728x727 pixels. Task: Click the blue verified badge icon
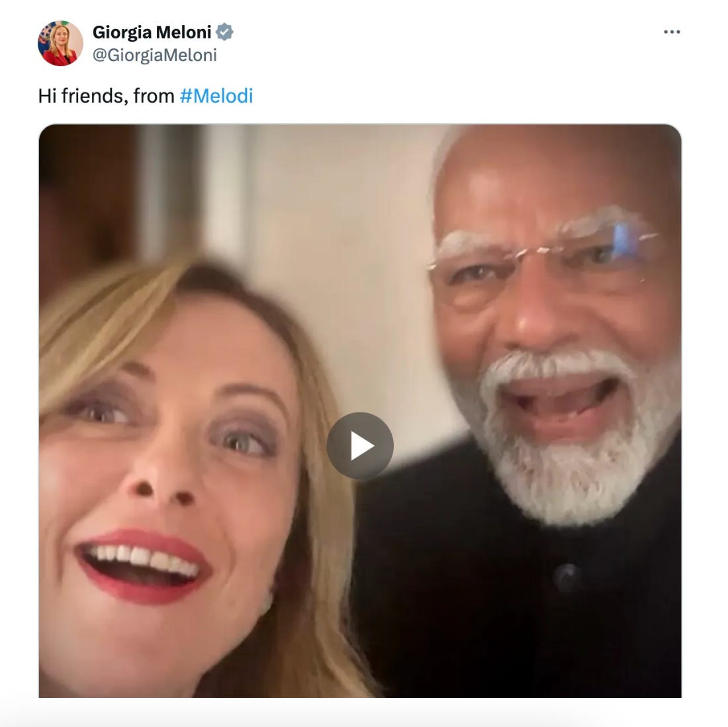click(225, 32)
